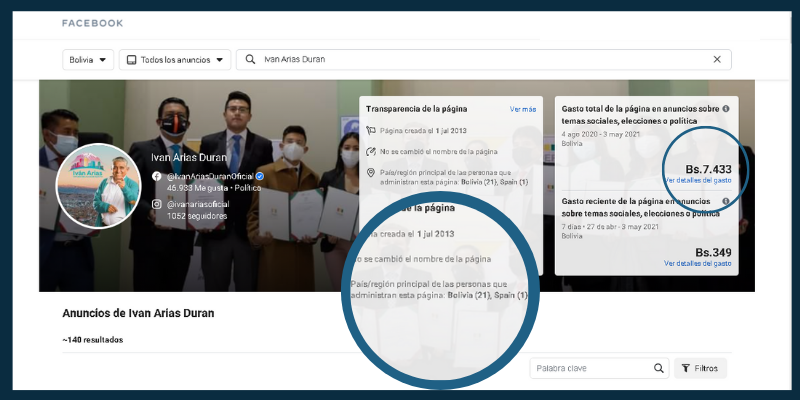This screenshot has height=400, width=800.
Task: Open the @ivanariasoficial Instagram handle
Action: [x=198, y=204]
